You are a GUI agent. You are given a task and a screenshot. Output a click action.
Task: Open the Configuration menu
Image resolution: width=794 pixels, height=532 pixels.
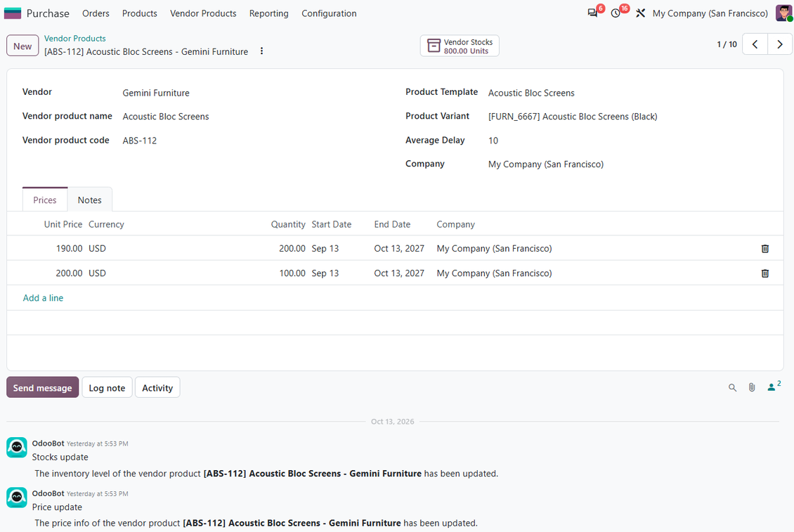(x=329, y=13)
